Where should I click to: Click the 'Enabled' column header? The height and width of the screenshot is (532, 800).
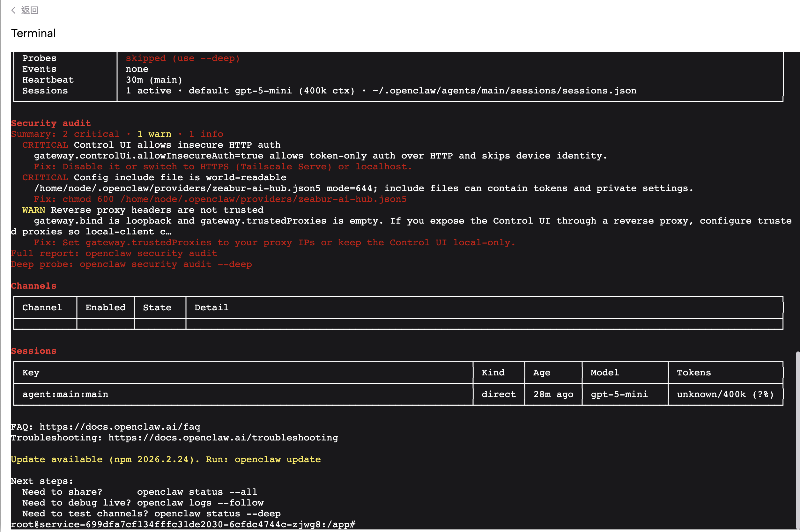point(105,307)
